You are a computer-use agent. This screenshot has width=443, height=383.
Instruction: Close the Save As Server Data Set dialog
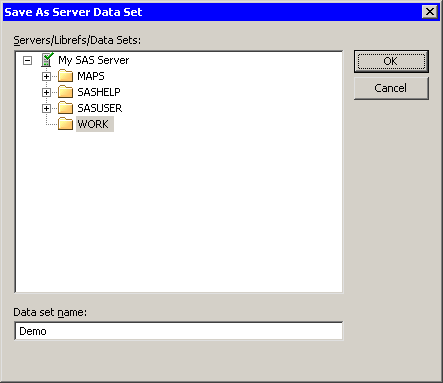pyautogui.click(x=430, y=12)
